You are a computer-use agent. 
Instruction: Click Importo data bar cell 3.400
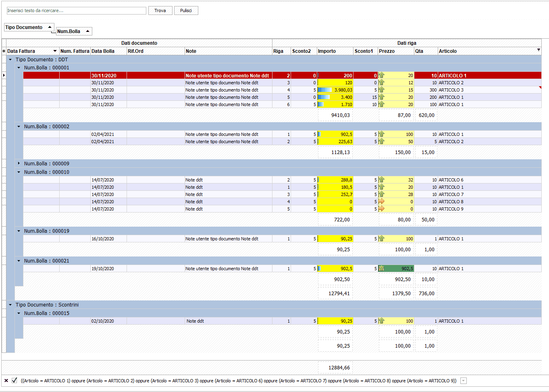coord(335,97)
